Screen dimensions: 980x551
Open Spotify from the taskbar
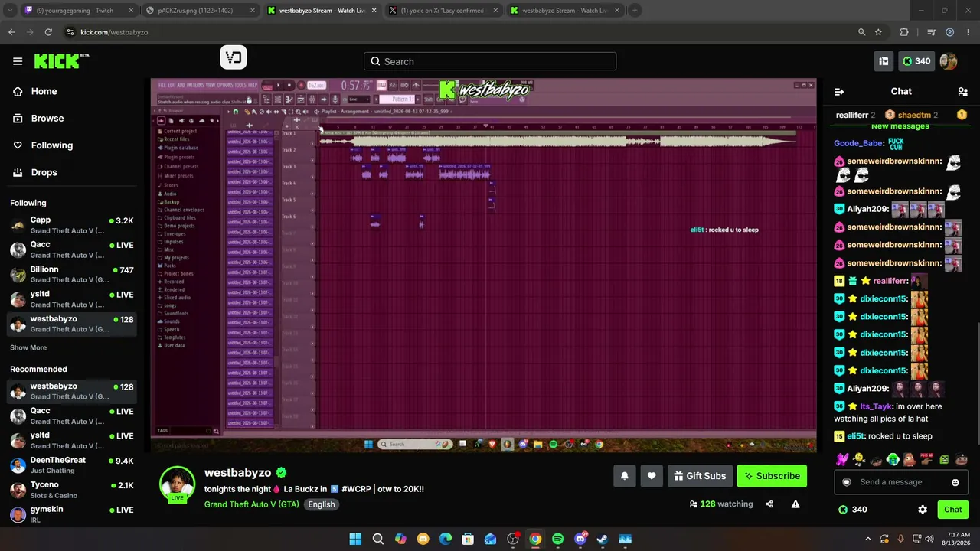tap(558, 539)
